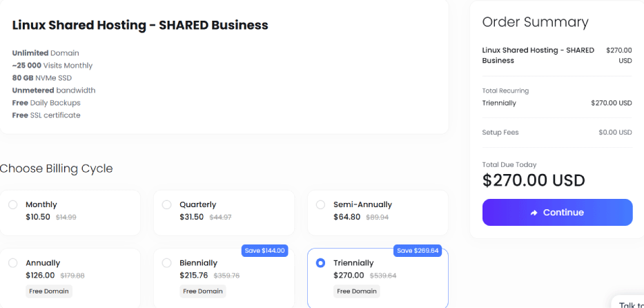Click Free Domain tag under Annually

tap(50, 291)
